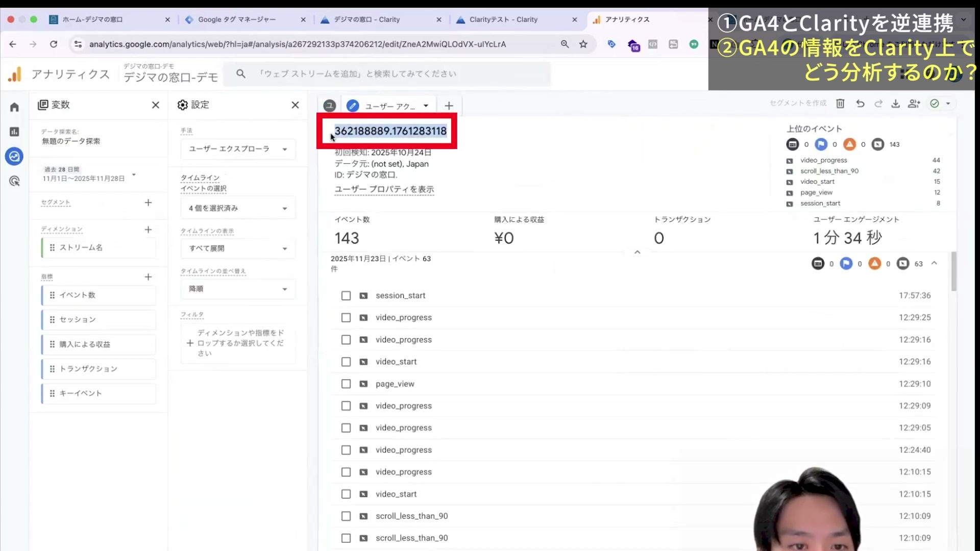Viewport: 980px width, 551px height.
Task: Select the ユーザー アク exploration tab
Action: pyautogui.click(x=389, y=106)
